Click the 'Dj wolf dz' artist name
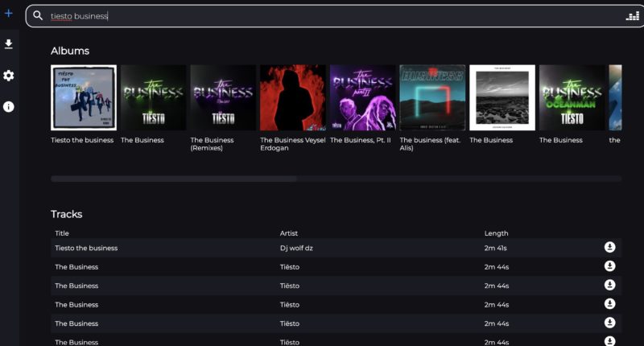 296,248
